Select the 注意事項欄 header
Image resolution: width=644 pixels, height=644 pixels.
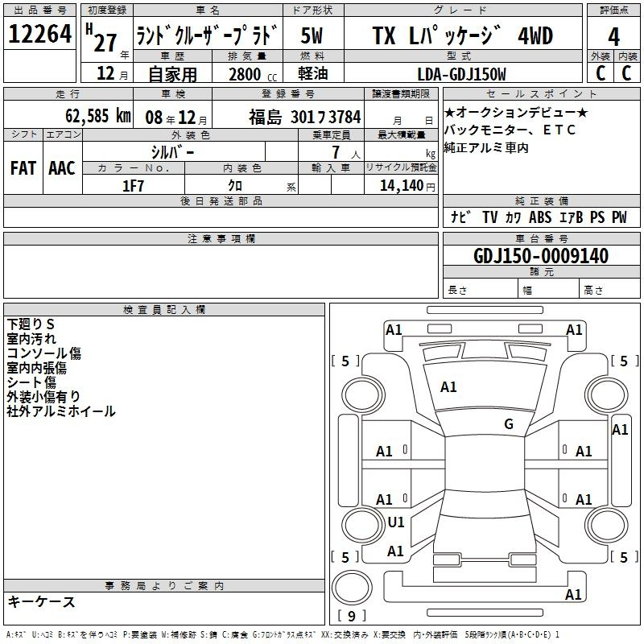tap(221, 238)
